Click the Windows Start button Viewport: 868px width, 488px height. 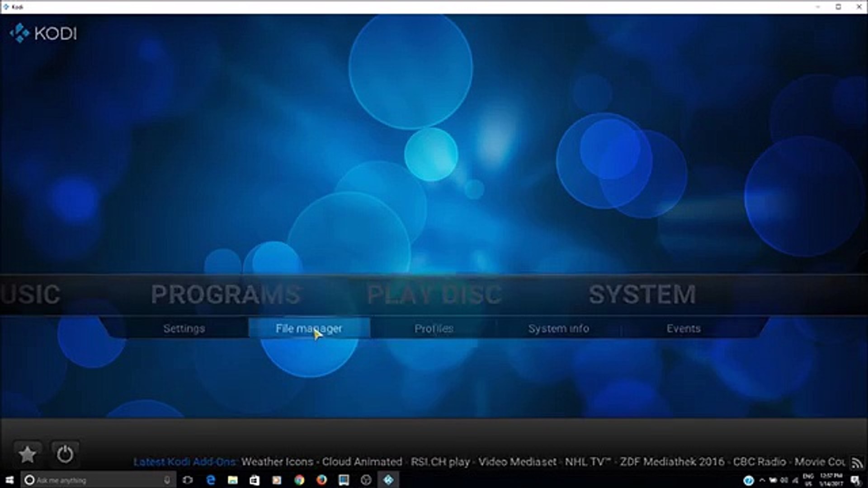tap(9, 480)
